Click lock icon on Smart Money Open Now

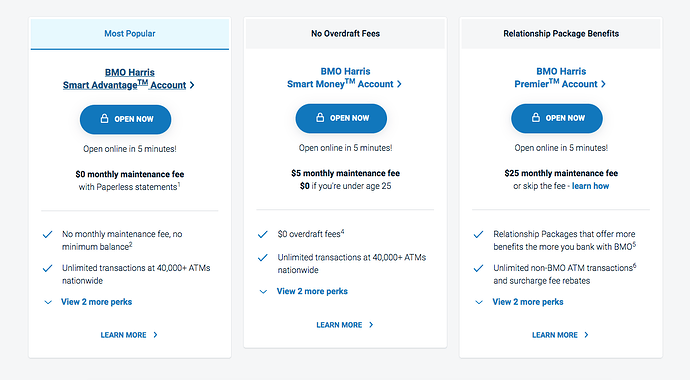click(320, 118)
